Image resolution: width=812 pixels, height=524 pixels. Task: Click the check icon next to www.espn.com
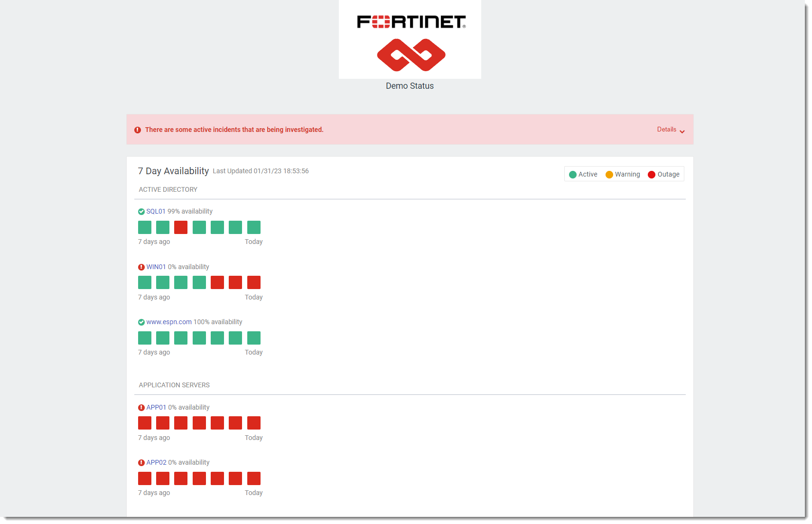point(141,322)
